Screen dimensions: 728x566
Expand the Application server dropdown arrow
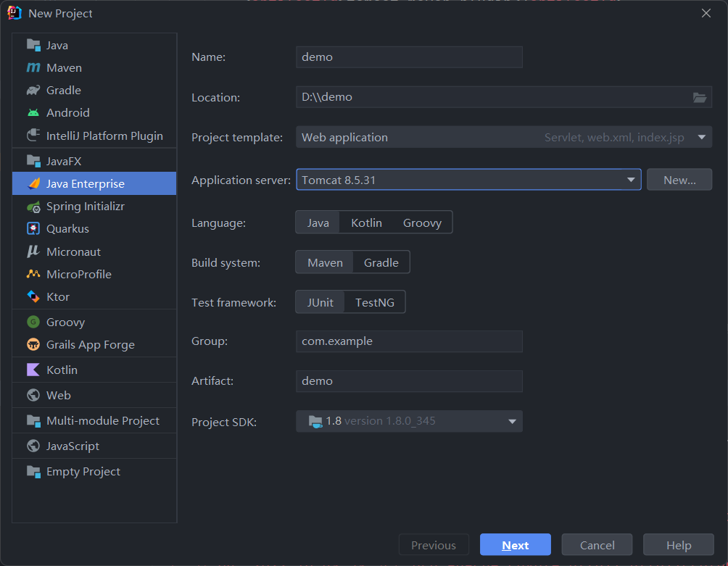[631, 180]
